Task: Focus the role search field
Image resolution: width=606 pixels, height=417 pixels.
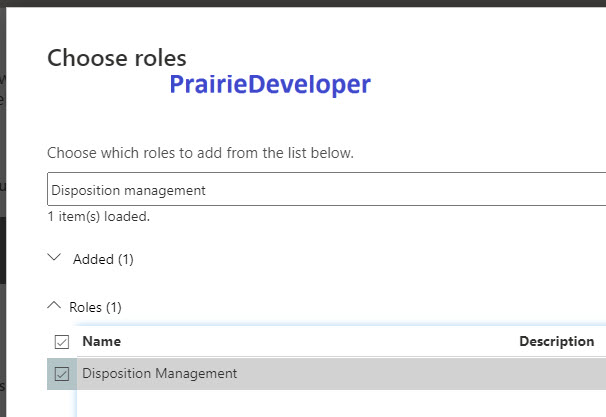Action: pos(327,189)
